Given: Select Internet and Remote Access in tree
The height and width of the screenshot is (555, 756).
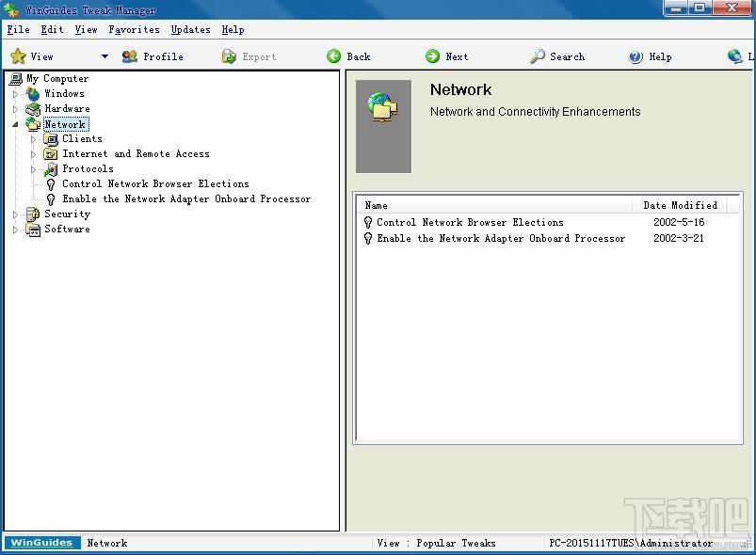Looking at the screenshot, I should tap(136, 154).
